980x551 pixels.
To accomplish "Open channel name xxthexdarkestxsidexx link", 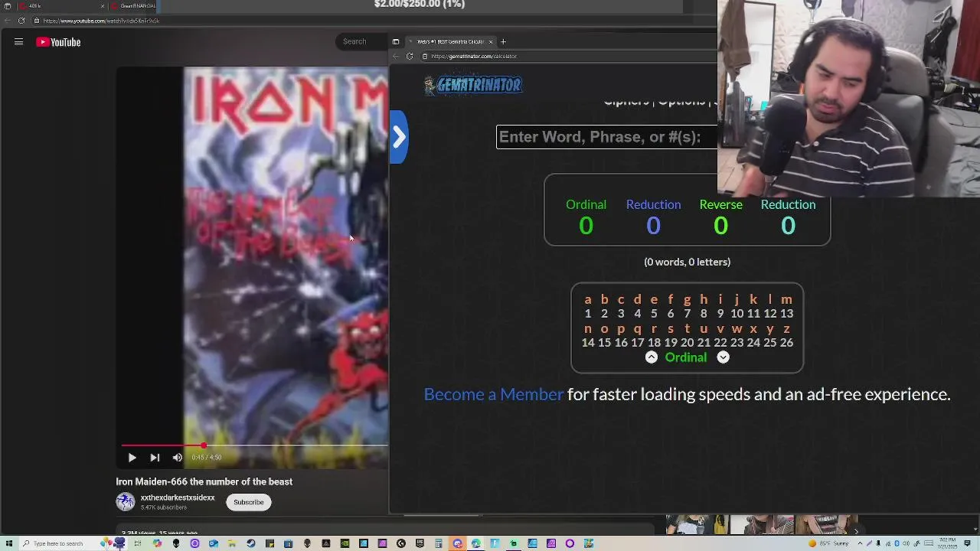I will point(178,497).
